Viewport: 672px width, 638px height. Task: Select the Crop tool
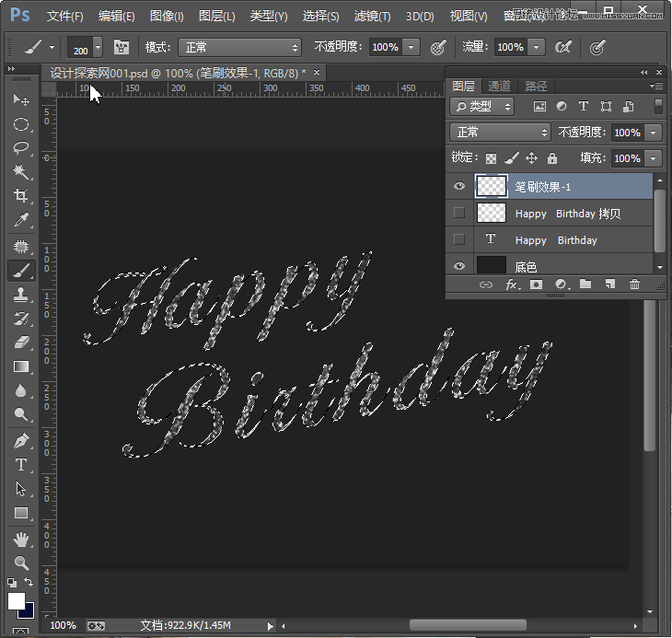(x=20, y=195)
